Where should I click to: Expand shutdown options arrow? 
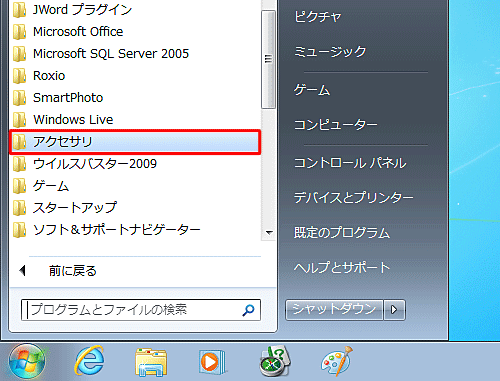click(x=394, y=310)
